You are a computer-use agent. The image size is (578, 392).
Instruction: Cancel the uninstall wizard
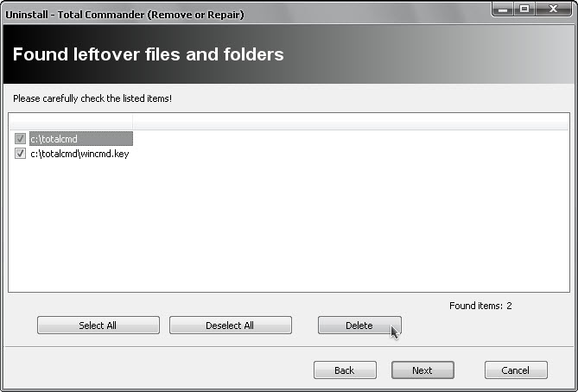click(515, 370)
